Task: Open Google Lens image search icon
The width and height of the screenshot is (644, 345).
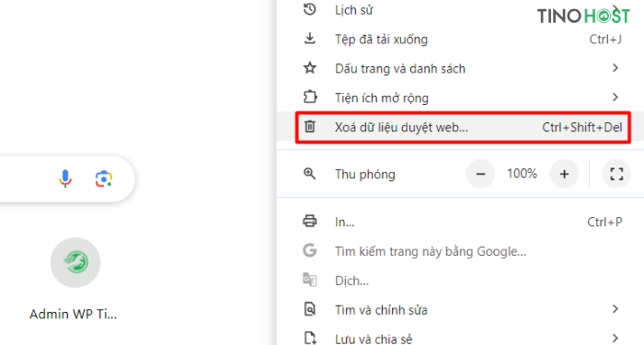Action: [104, 179]
